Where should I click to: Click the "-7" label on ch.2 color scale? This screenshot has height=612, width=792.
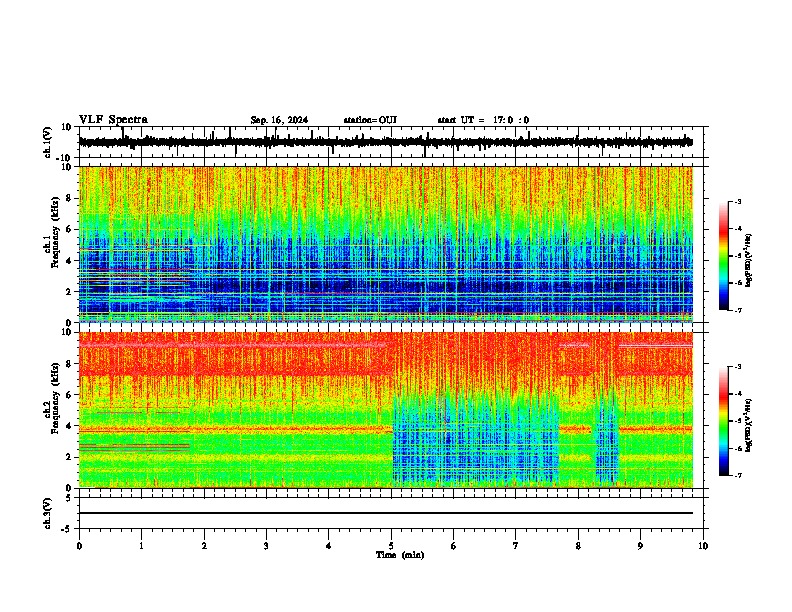738,475
